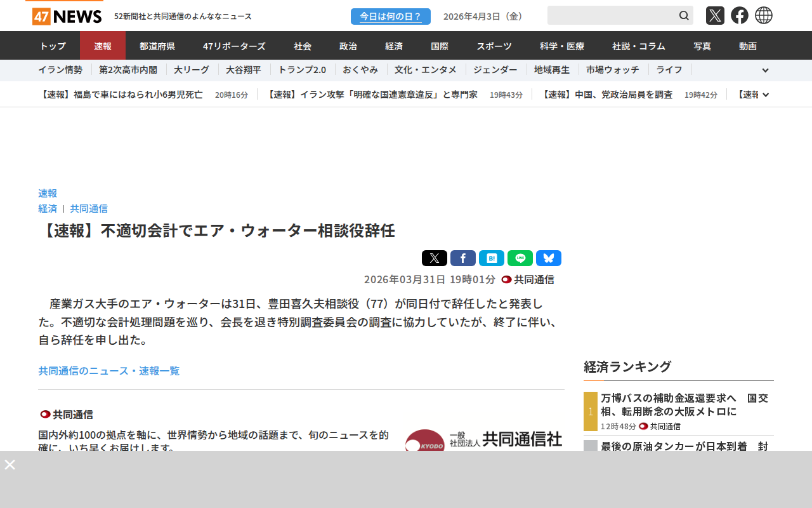Screen dimensions: 812x508
Task: Open the 第2次高市内閣 topic link
Action: click(128, 70)
